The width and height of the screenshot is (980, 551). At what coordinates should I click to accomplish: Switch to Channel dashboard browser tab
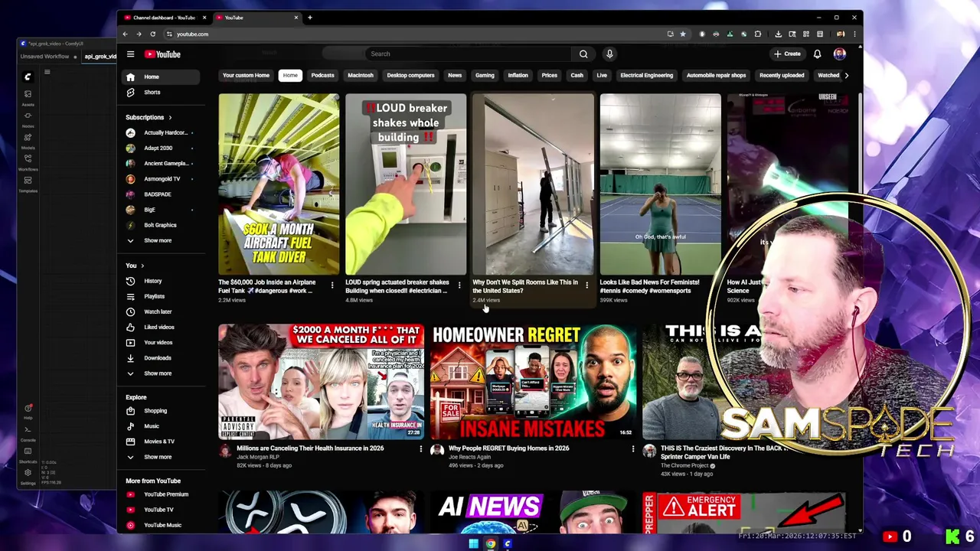[163, 18]
